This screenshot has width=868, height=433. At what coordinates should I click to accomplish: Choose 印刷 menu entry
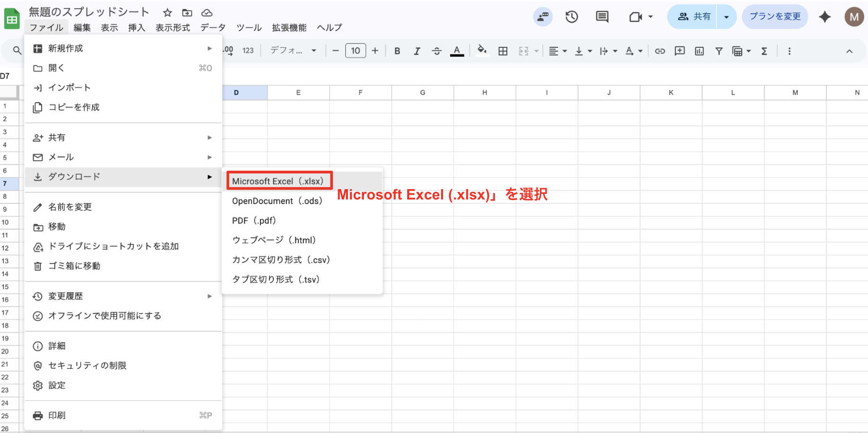pos(123,416)
